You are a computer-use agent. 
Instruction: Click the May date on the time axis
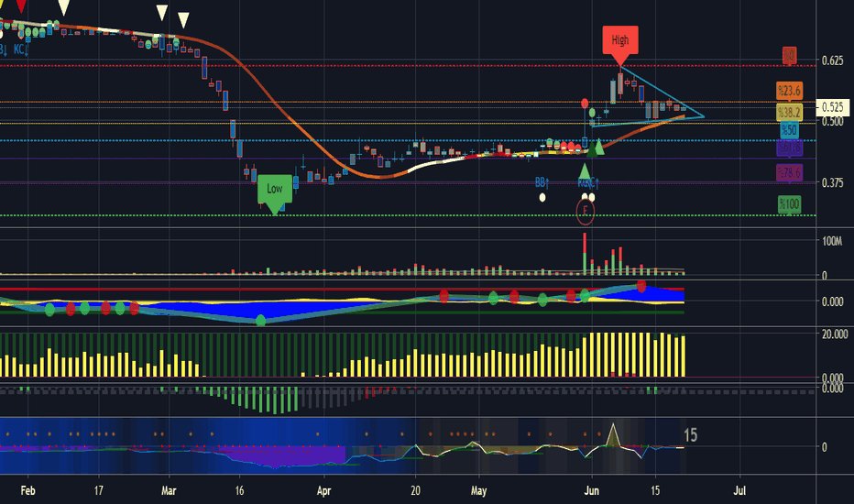[x=478, y=491]
